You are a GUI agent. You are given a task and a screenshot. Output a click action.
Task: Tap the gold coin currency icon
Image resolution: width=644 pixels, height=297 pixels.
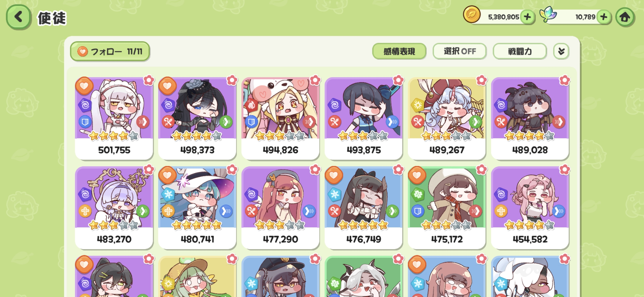tap(472, 14)
